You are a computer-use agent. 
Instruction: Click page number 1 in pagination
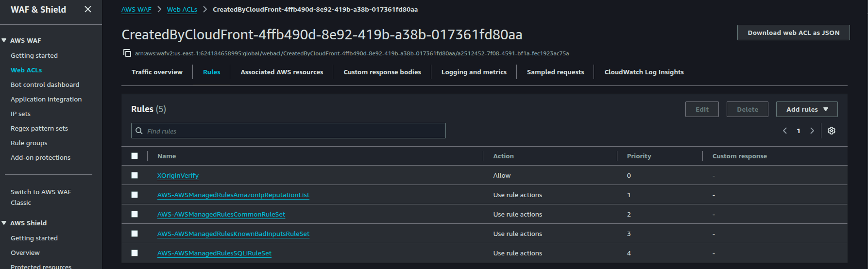799,131
